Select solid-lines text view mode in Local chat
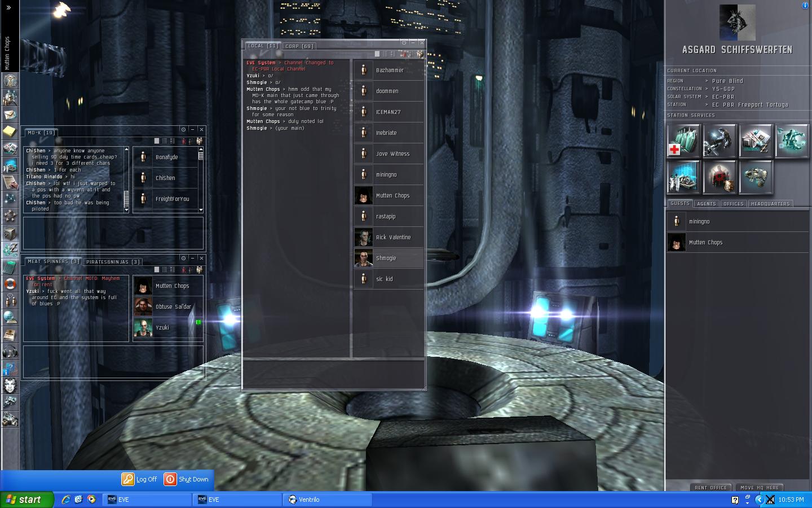This screenshot has width=812, height=508. click(x=377, y=54)
